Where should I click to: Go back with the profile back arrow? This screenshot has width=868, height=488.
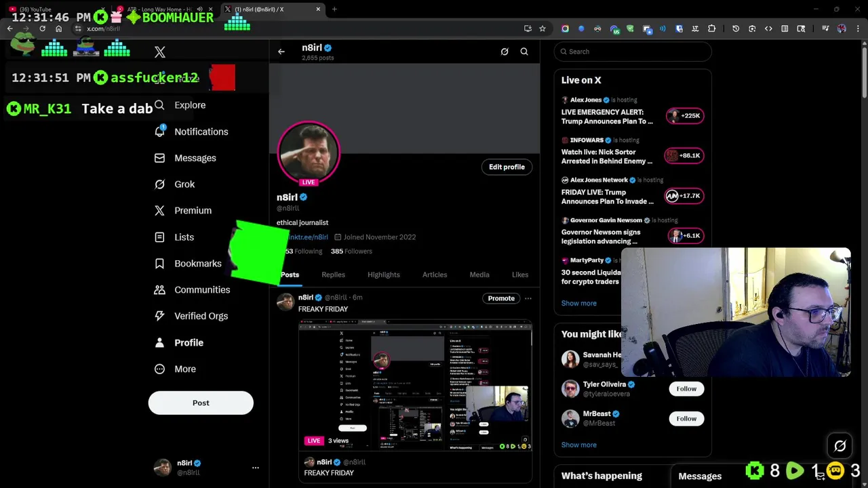click(281, 52)
